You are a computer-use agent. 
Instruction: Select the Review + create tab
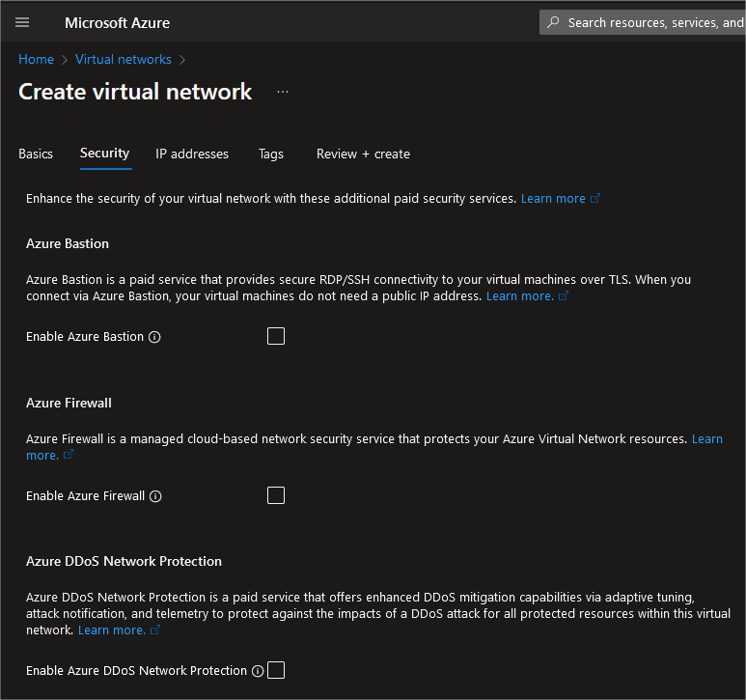(363, 154)
